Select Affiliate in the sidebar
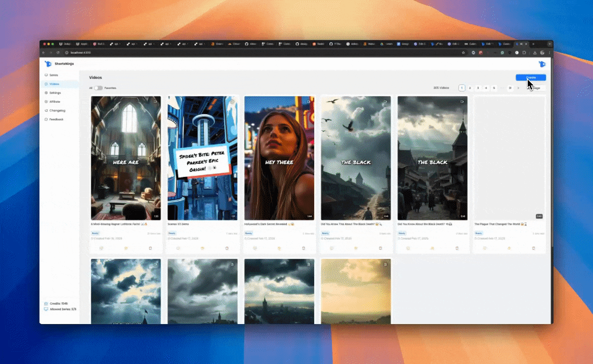This screenshot has height=364, width=593. (x=55, y=102)
